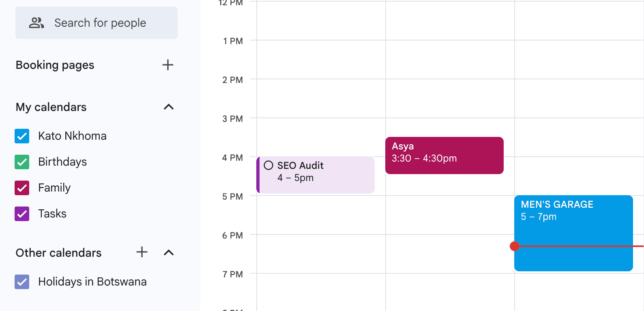Viewport: 644px width, 311px height.
Task: Click the 3 PM time label
Action: point(232,119)
